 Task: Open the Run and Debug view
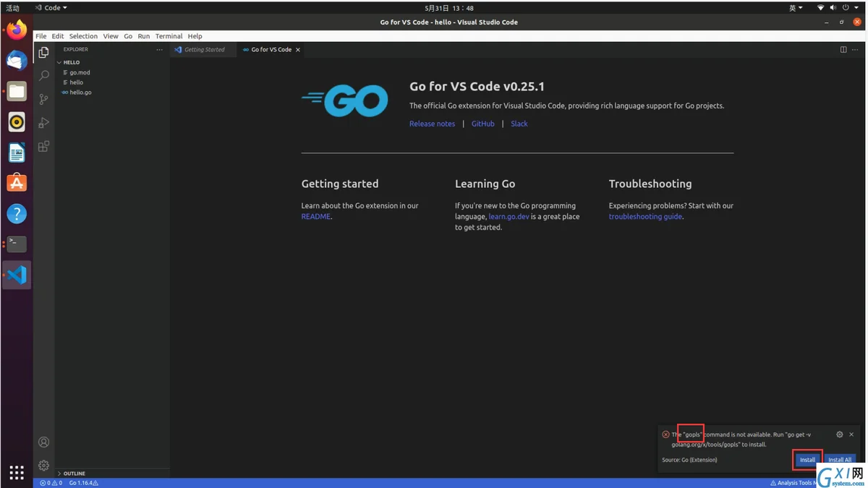tap(43, 122)
